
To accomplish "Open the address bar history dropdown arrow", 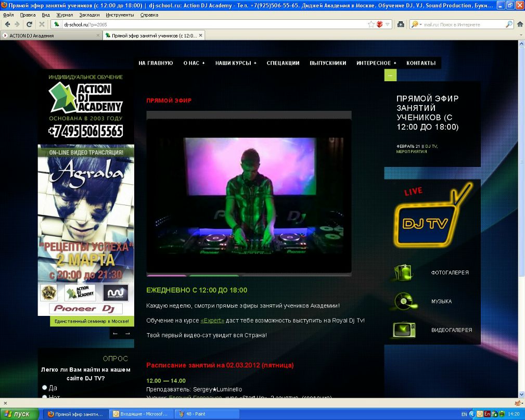I will pos(388,24).
